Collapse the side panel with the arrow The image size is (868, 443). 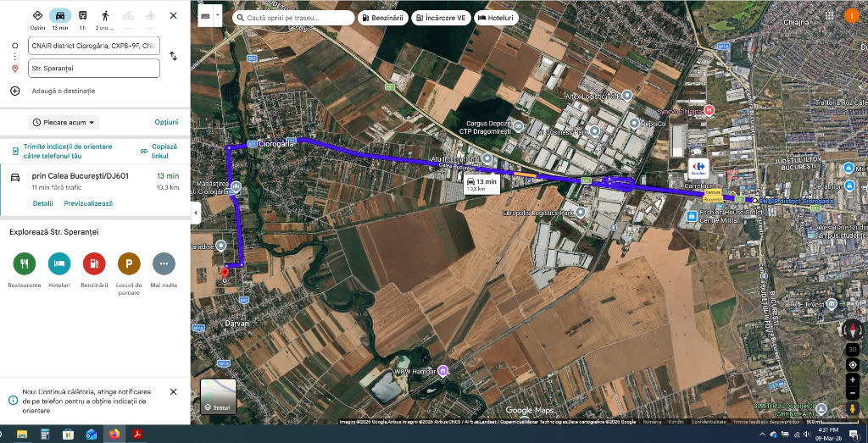[196, 213]
